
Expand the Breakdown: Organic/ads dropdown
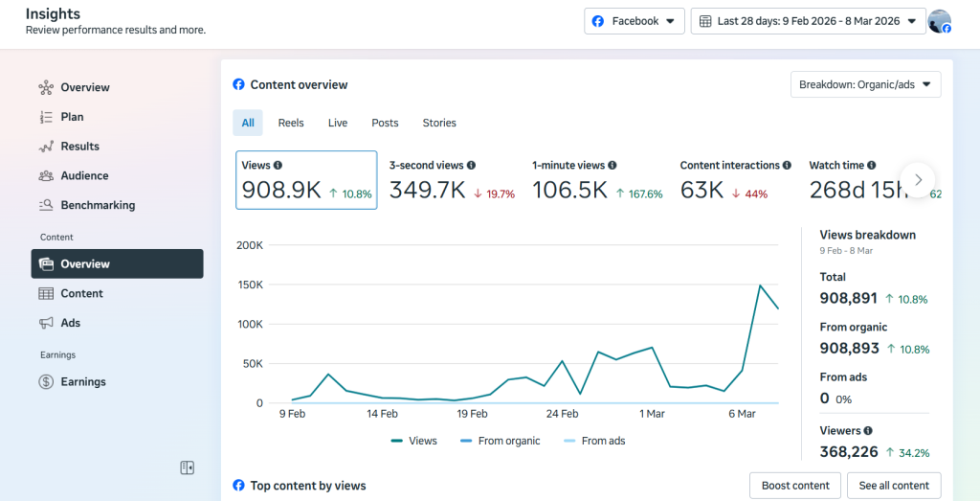tap(865, 84)
